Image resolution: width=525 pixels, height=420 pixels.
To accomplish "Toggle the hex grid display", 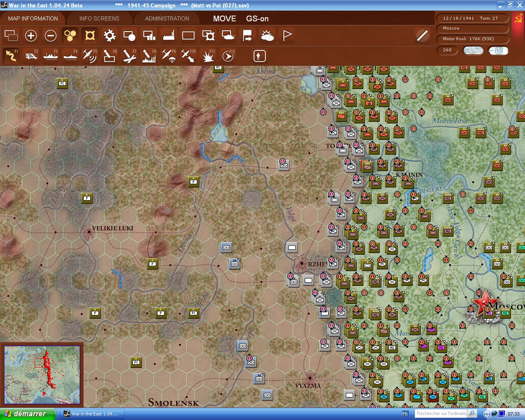I will point(70,36).
